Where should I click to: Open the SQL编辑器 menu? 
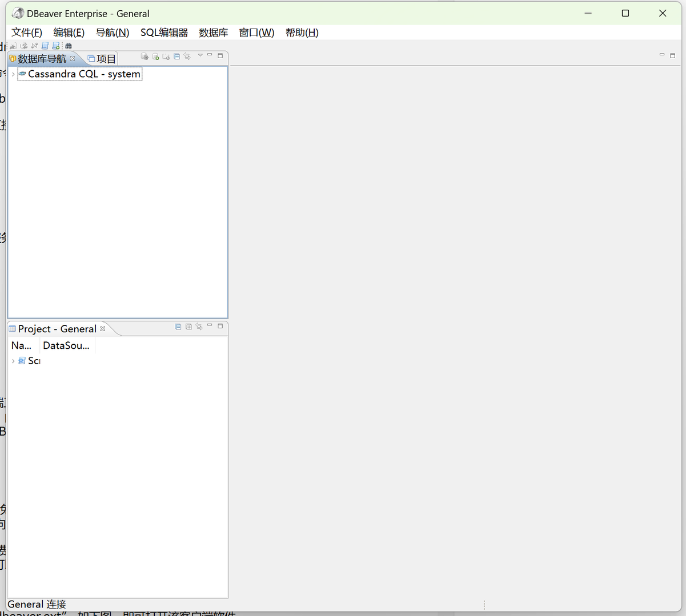165,33
